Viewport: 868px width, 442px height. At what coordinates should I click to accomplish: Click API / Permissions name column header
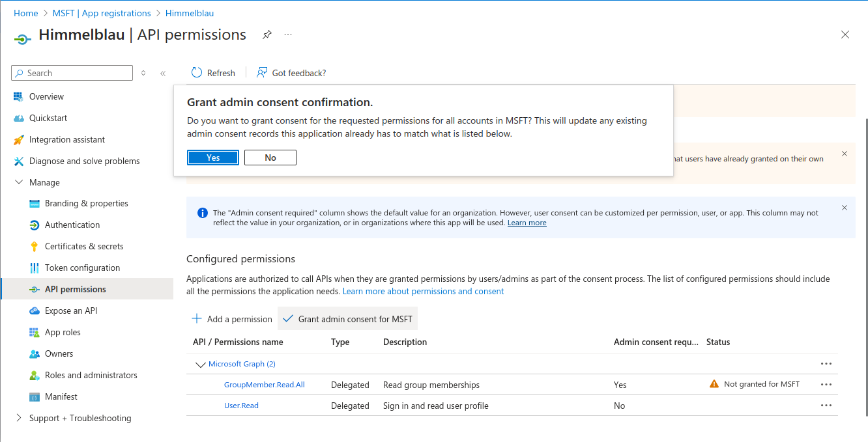[x=238, y=342]
